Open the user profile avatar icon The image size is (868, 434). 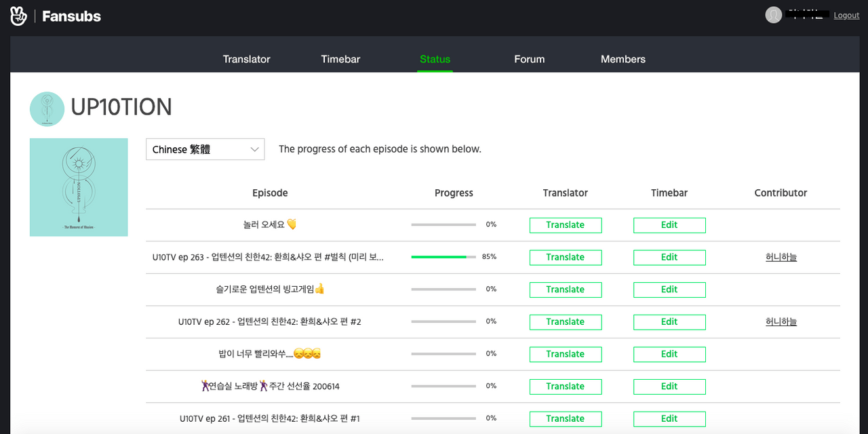[774, 15]
